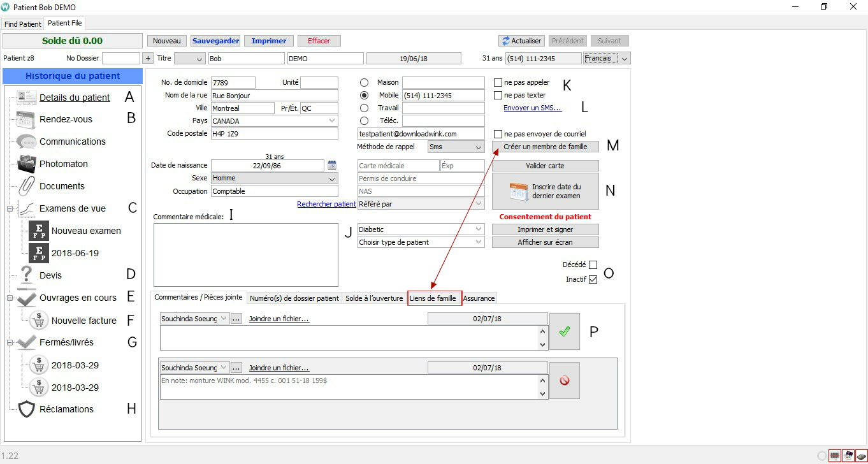Open the Liens de famille tab

pos(433,298)
